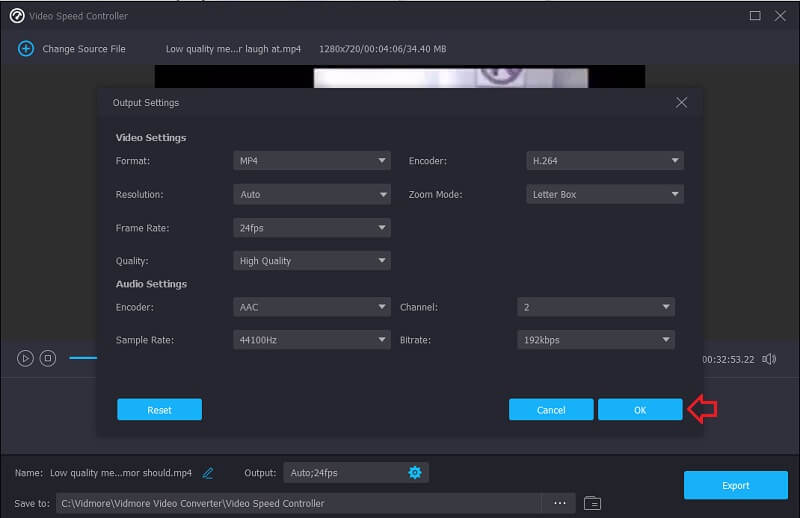800x518 pixels.
Task: Open the Zoom Mode Letter Box dropdown
Action: click(604, 195)
